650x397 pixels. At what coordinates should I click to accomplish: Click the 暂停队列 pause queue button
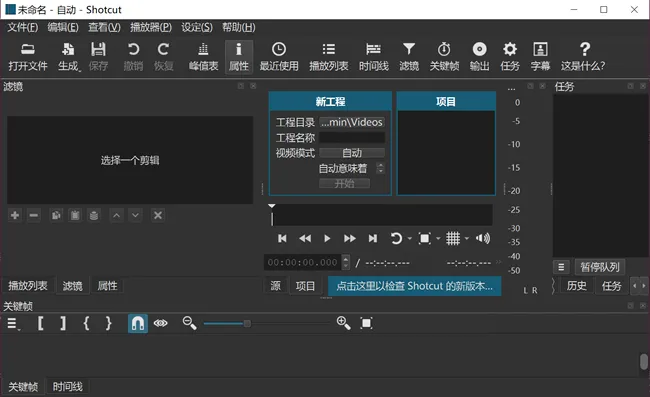click(599, 267)
